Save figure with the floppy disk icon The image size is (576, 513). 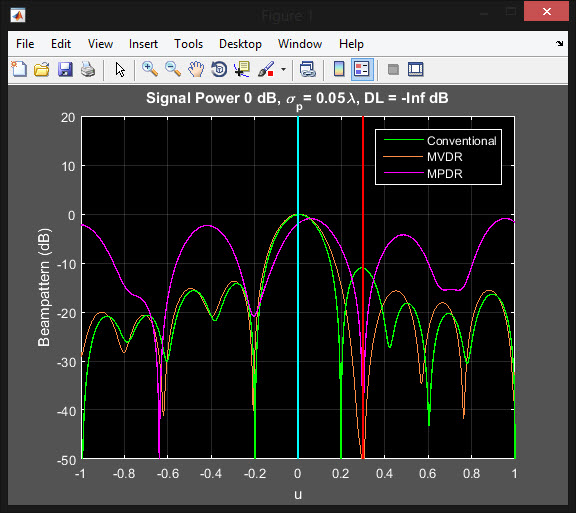click(x=65, y=69)
